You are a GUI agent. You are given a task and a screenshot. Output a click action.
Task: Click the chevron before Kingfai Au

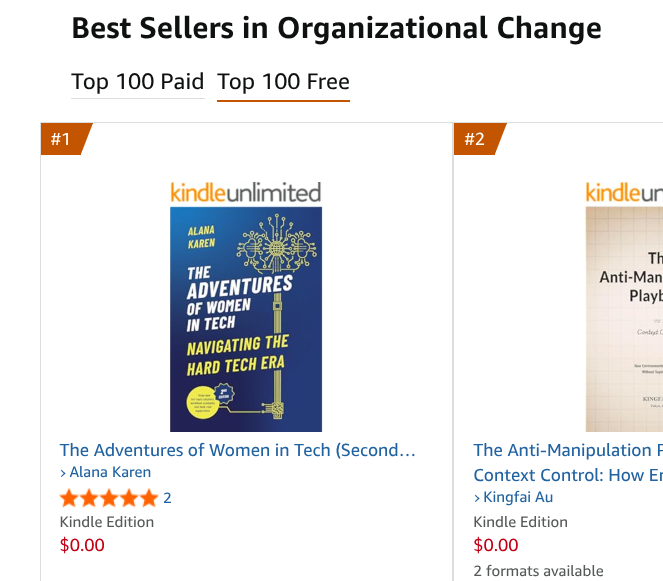[x=477, y=498]
